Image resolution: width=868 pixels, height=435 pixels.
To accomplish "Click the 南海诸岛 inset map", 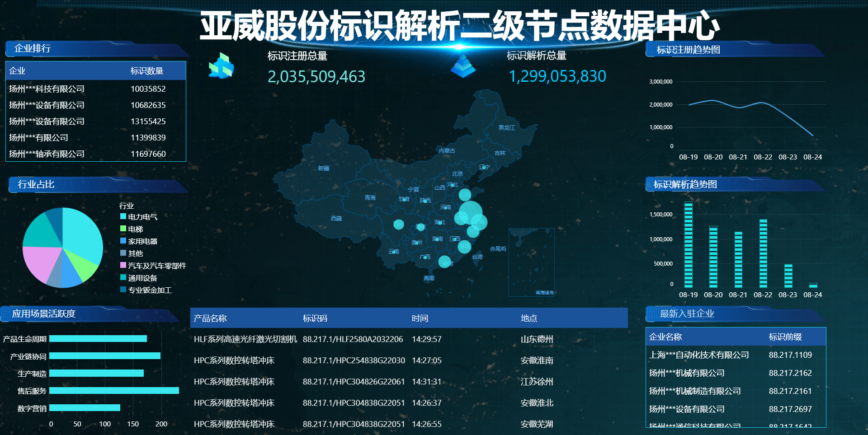I will (x=532, y=262).
